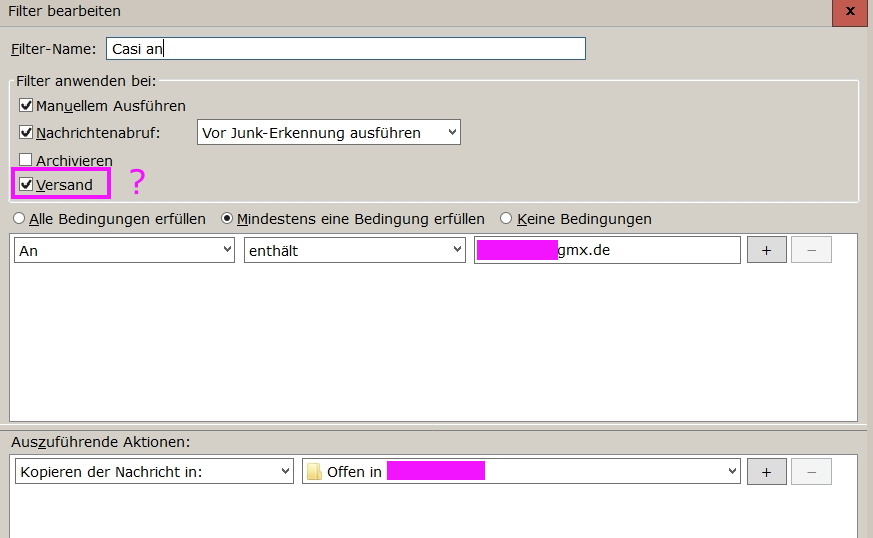Remove action with the minus button

tap(811, 472)
